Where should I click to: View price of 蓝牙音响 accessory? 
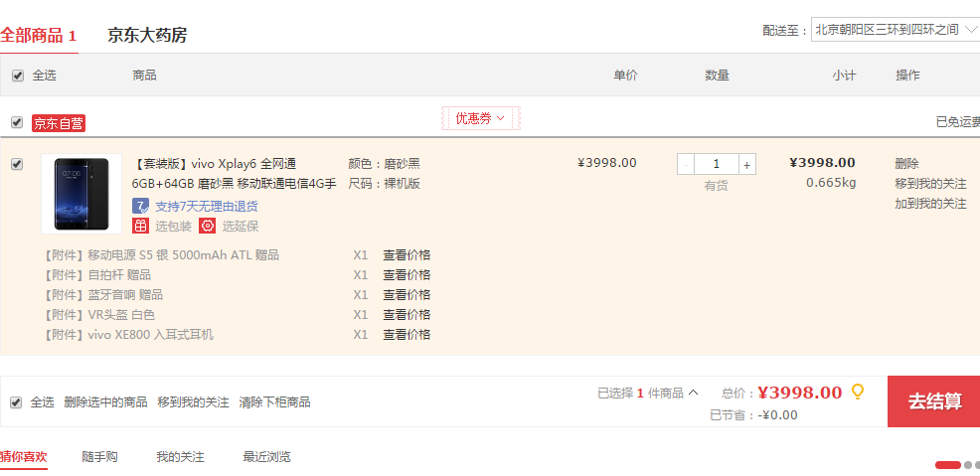(x=407, y=295)
